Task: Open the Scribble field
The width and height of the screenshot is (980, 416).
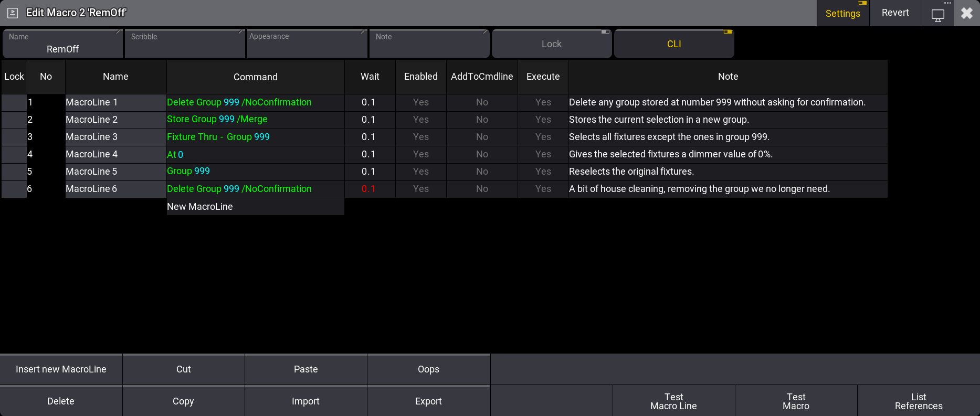Action: (185, 44)
